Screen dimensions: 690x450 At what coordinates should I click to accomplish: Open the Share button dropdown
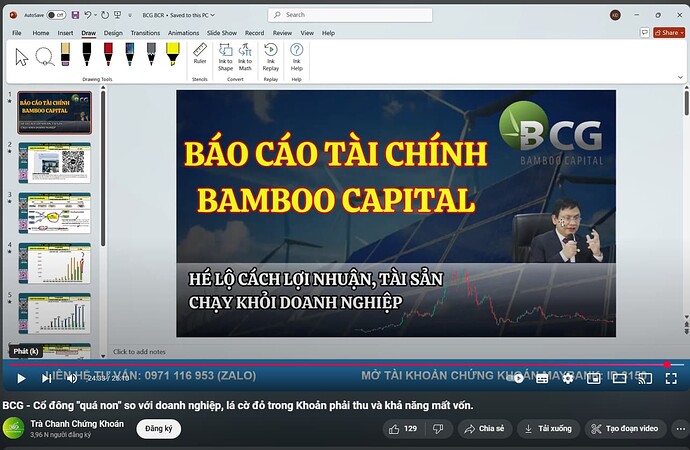tap(669, 33)
